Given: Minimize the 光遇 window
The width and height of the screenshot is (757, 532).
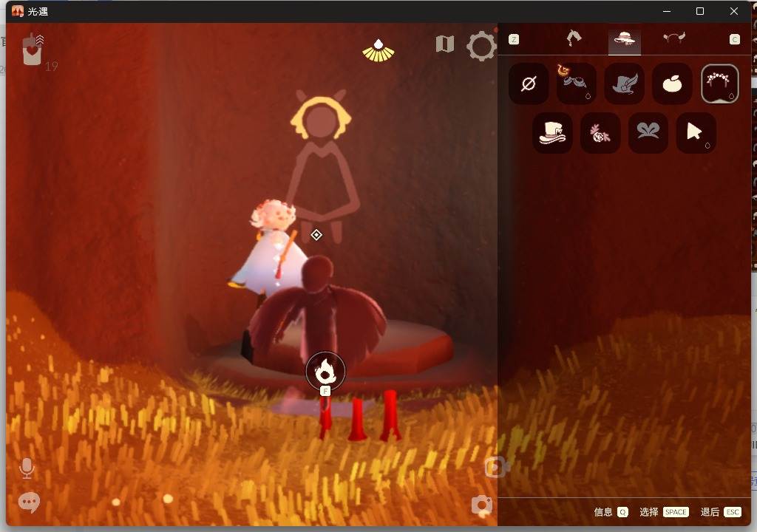Looking at the screenshot, I should (668, 11).
